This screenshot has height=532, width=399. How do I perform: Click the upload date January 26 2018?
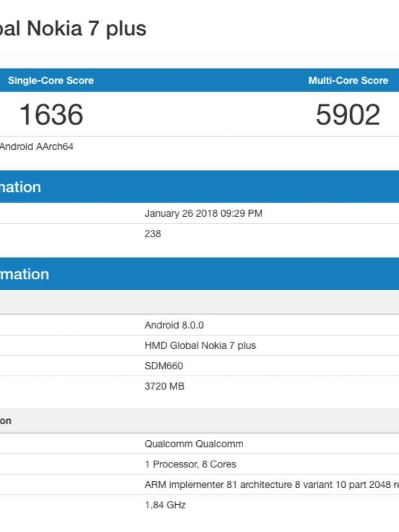[x=203, y=213]
